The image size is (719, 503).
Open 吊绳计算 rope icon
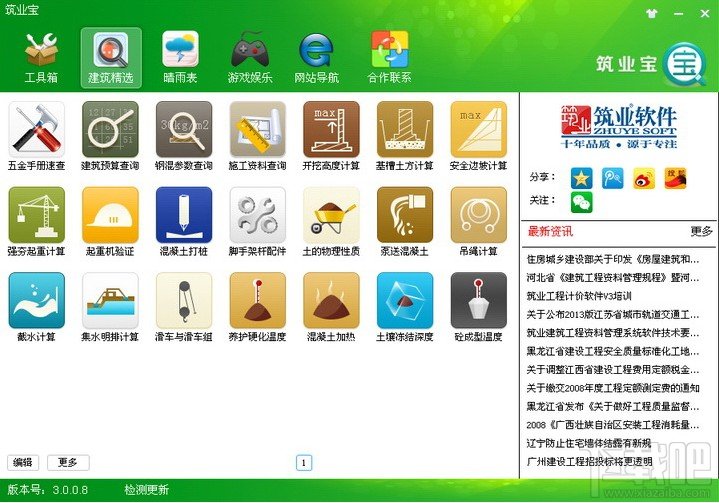click(x=479, y=222)
